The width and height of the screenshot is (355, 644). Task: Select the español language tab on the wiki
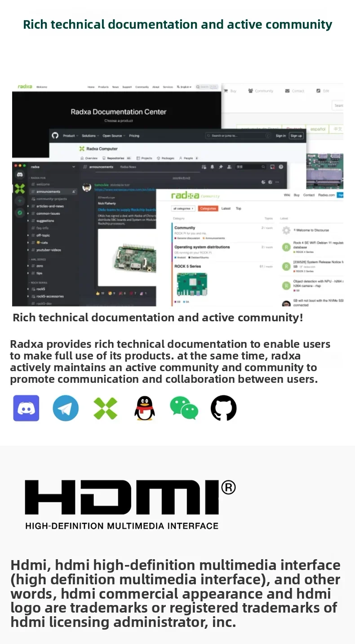[x=318, y=129]
